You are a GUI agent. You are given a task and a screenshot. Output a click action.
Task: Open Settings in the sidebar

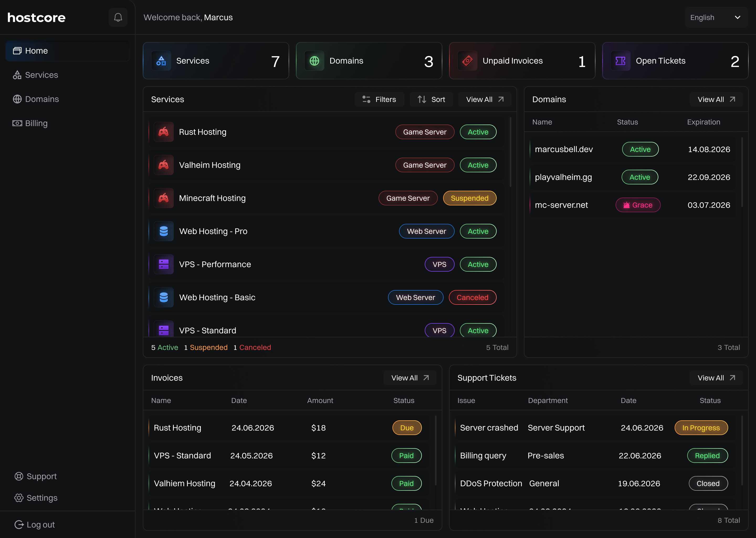point(36,498)
